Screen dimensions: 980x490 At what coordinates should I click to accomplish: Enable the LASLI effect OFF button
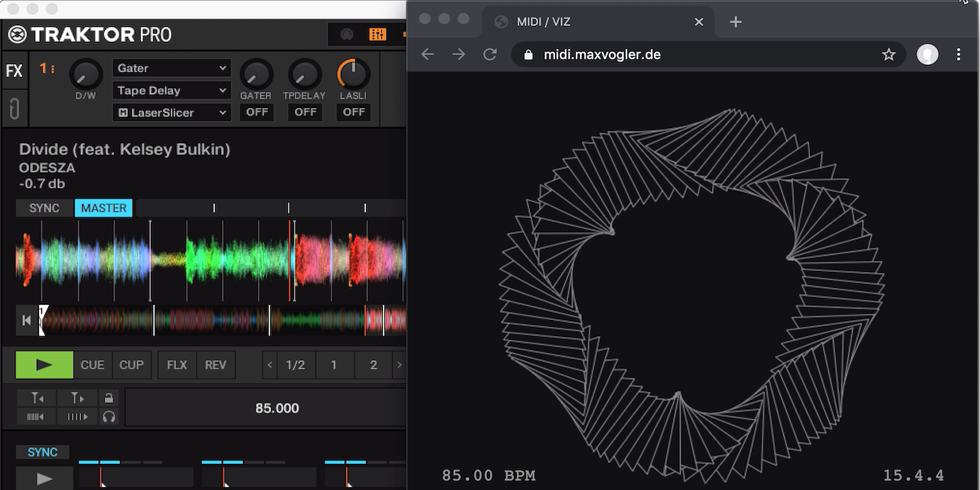click(354, 113)
